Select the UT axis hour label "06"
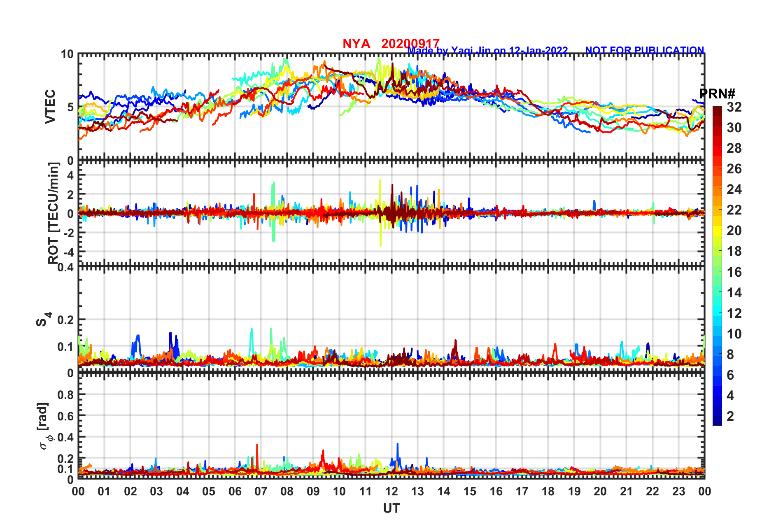The height and width of the screenshot is (532, 783). (x=235, y=491)
